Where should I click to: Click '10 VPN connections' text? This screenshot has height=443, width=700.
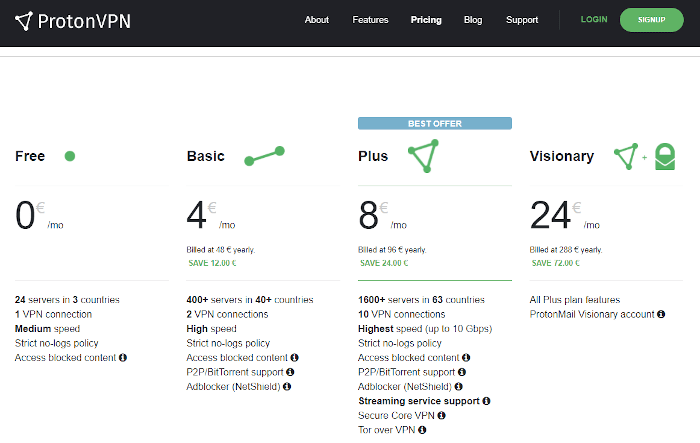point(401,314)
